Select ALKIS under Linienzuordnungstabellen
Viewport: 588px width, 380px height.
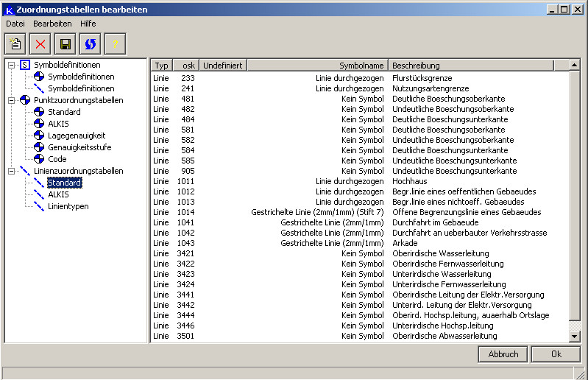pos(58,194)
